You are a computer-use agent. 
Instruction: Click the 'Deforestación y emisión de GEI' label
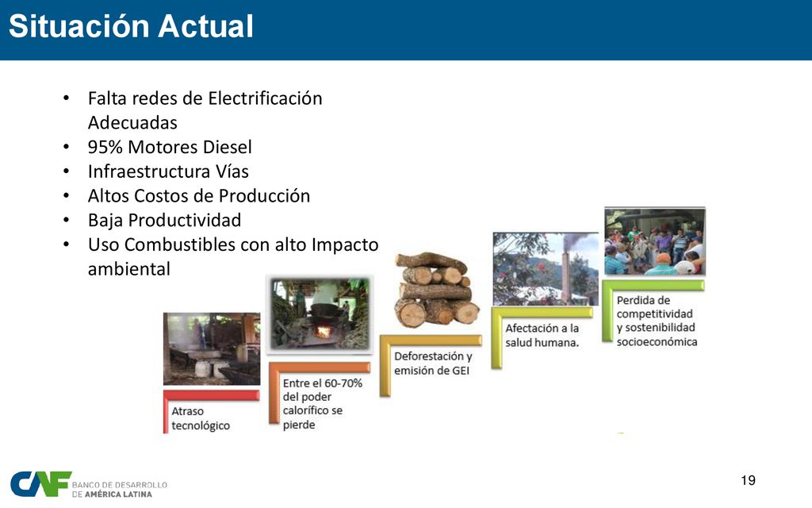pos(433,364)
